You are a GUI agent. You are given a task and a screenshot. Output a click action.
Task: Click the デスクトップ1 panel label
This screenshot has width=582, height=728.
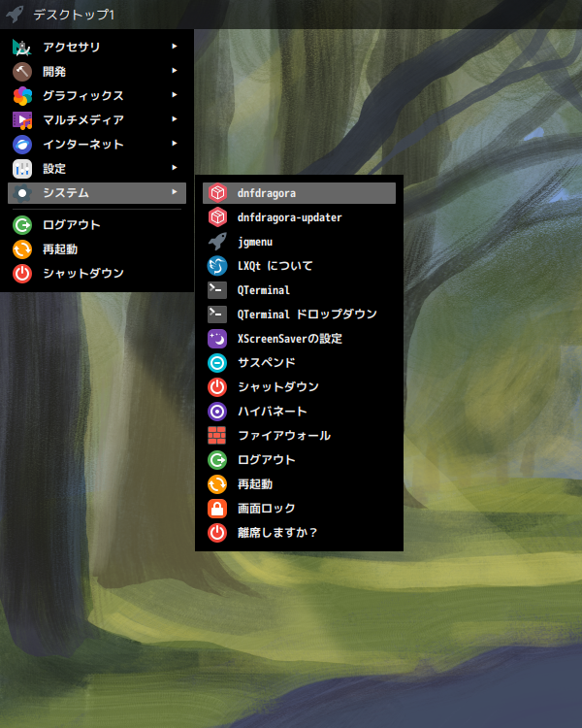pyautogui.click(x=74, y=15)
